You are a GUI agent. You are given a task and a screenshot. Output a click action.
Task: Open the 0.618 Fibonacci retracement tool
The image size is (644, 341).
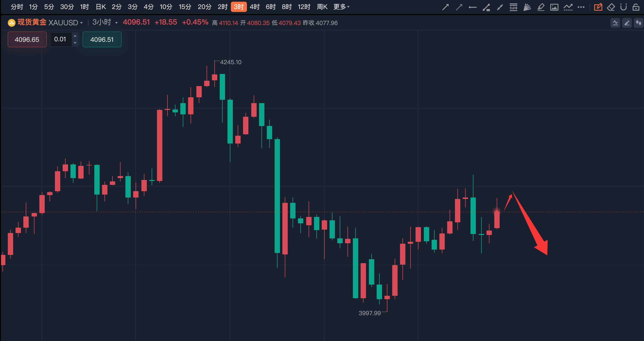(x=513, y=7)
